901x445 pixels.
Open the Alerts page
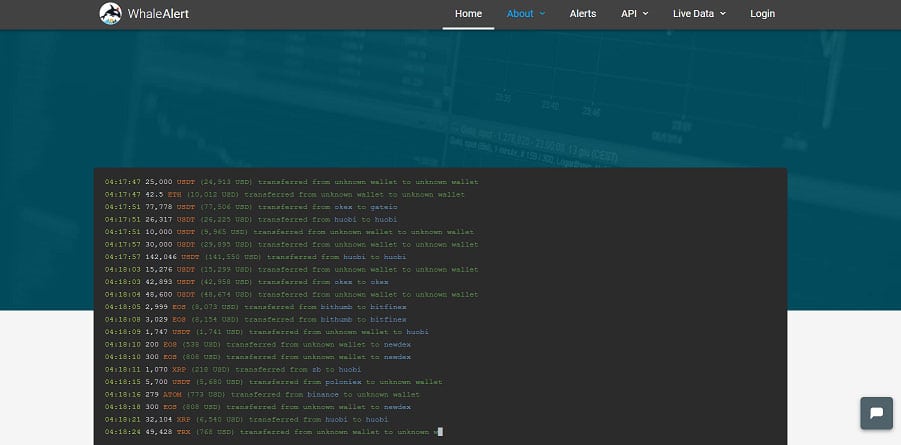pos(583,14)
